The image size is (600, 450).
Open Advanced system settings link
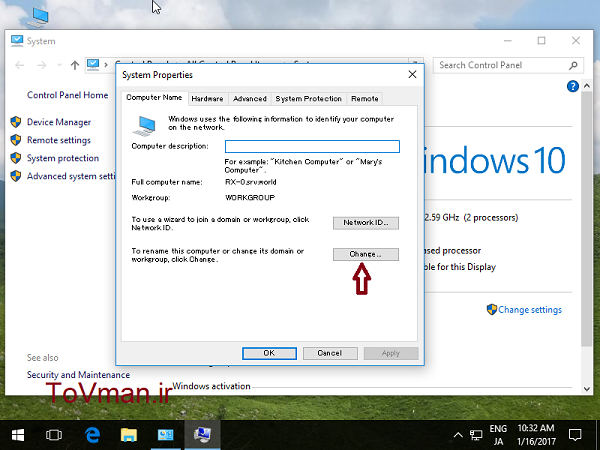coord(71,176)
